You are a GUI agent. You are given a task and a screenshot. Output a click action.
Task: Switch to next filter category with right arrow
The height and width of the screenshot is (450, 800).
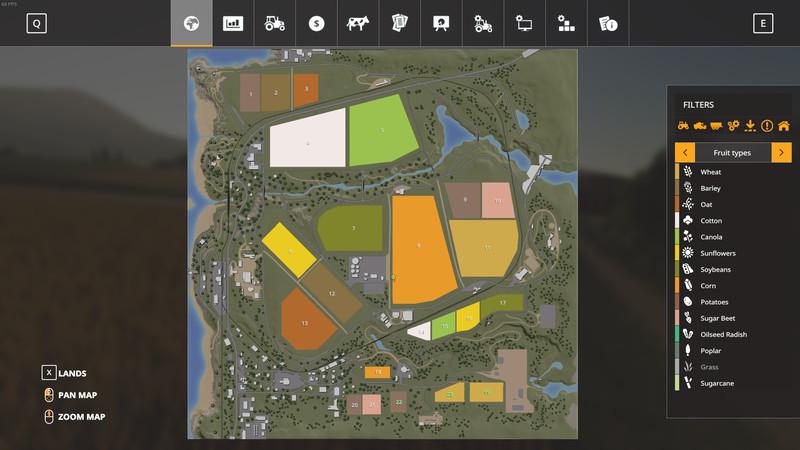coord(781,153)
